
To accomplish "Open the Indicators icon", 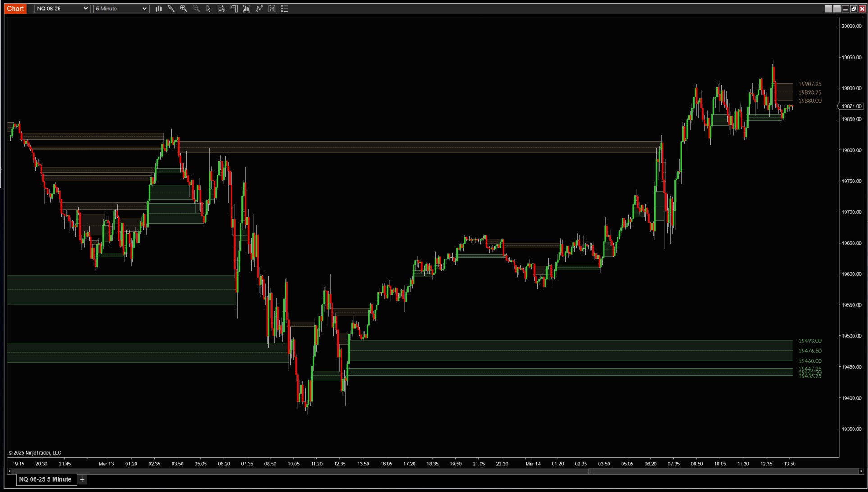I will tap(259, 9).
